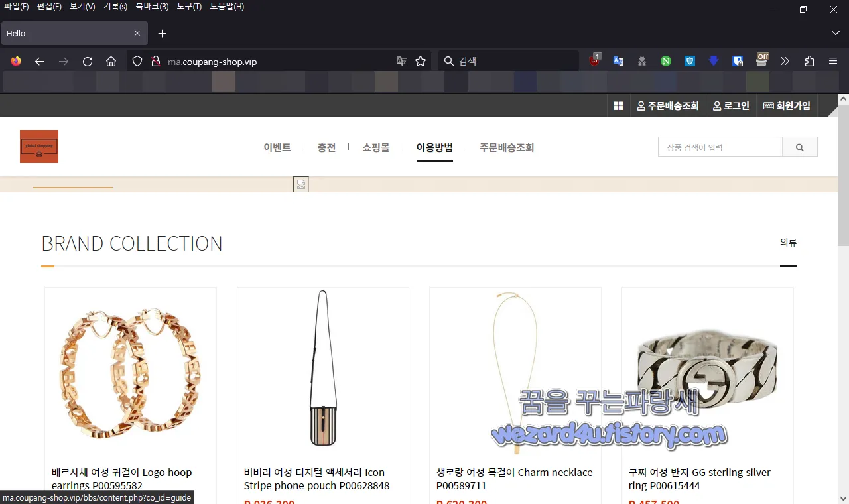849x504 pixels.
Task: Click page scrollbar down arrow
Action: click(x=843, y=499)
